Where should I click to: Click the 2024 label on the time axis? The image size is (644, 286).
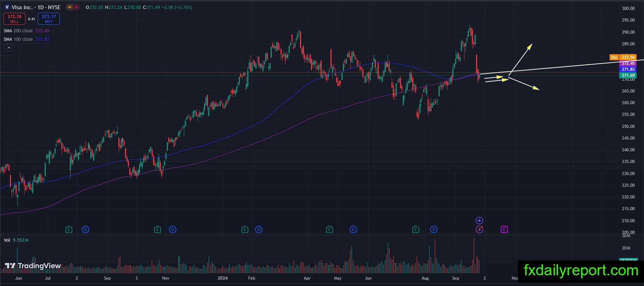pyautogui.click(x=223, y=278)
